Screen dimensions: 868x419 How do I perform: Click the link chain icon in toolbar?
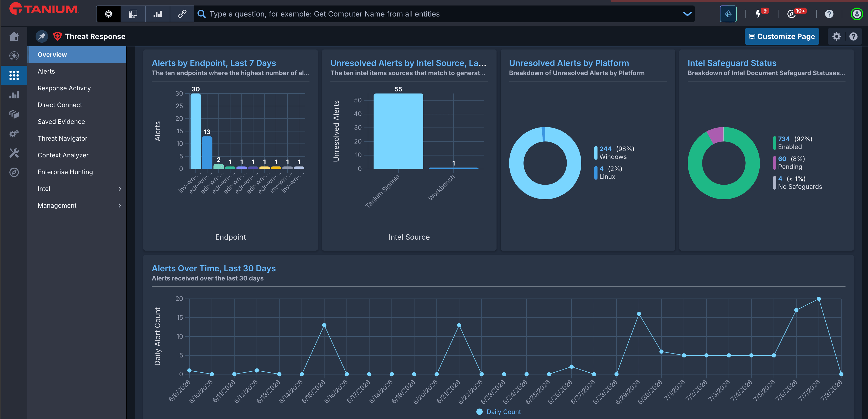[182, 14]
